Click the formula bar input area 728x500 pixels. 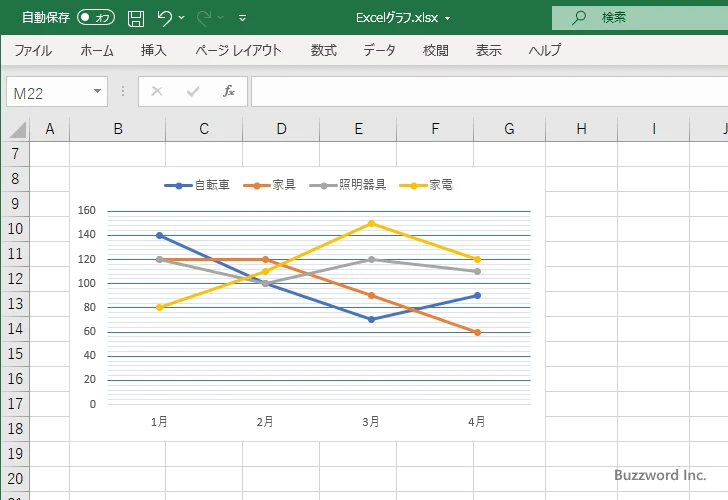point(489,92)
